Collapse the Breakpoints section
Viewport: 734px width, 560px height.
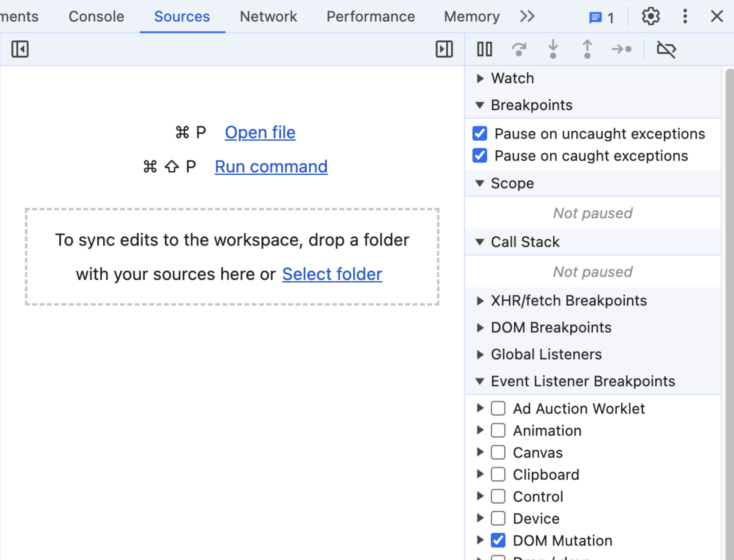pyautogui.click(x=593, y=105)
